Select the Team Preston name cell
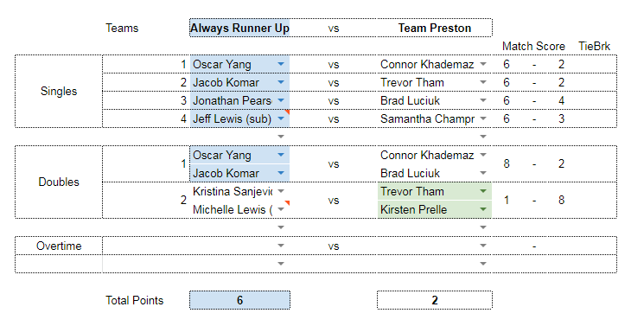This screenshot has height=326, width=644. [435, 28]
